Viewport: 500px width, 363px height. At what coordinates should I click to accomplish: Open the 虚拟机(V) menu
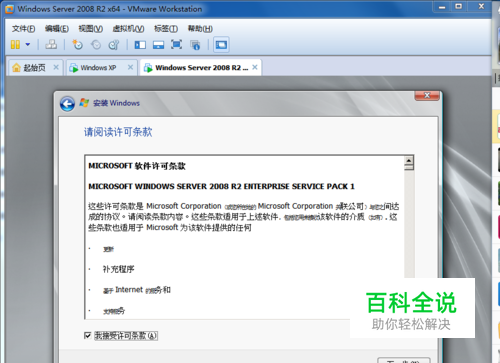click(x=128, y=29)
